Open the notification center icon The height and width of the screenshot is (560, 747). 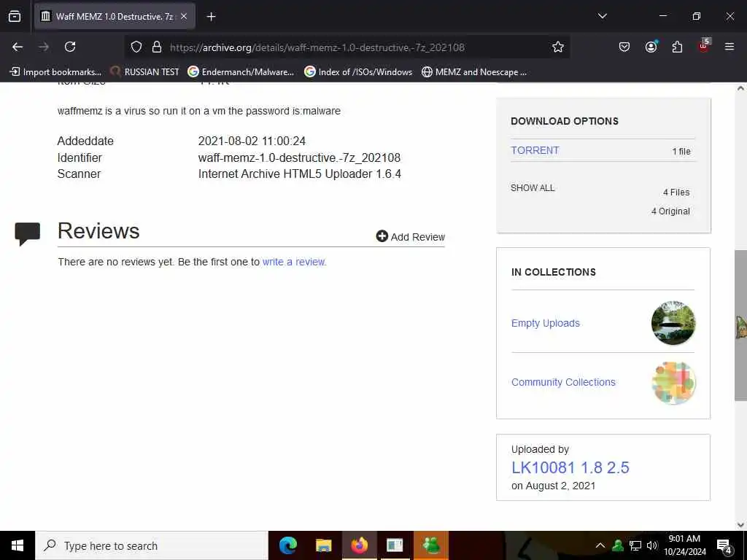coord(724,546)
